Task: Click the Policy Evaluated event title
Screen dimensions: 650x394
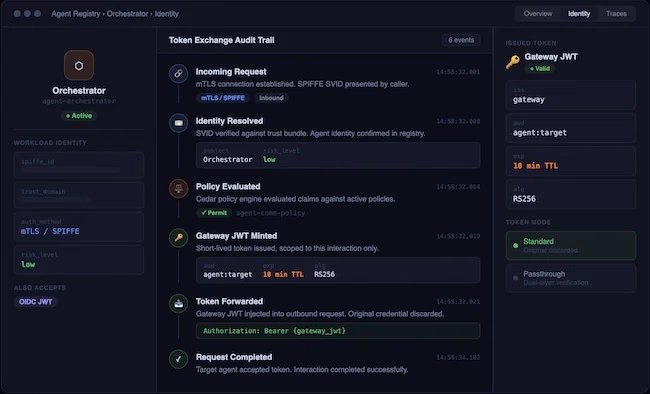Action: pos(228,187)
